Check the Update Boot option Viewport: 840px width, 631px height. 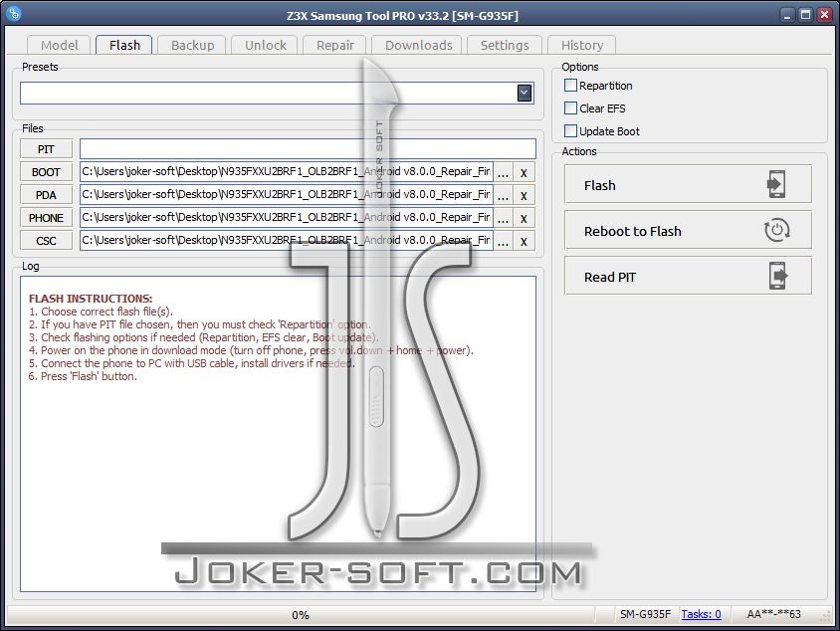(570, 131)
